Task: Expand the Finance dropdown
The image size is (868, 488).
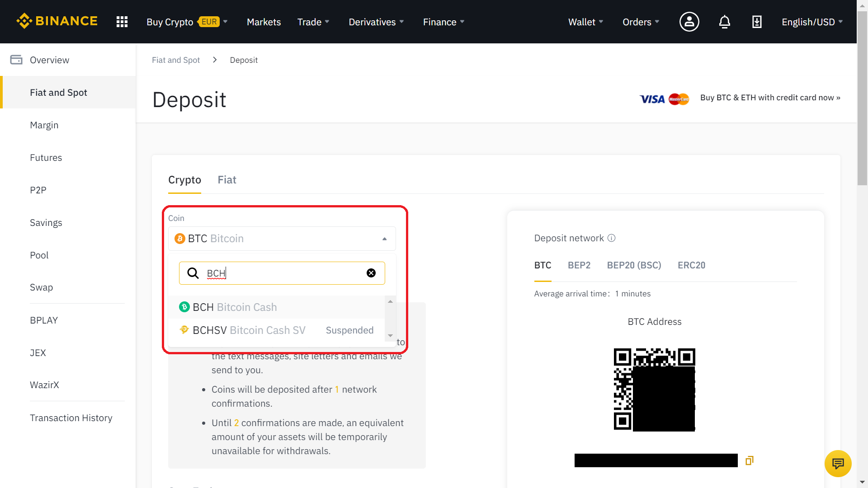Action: click(x=443, y=22)
